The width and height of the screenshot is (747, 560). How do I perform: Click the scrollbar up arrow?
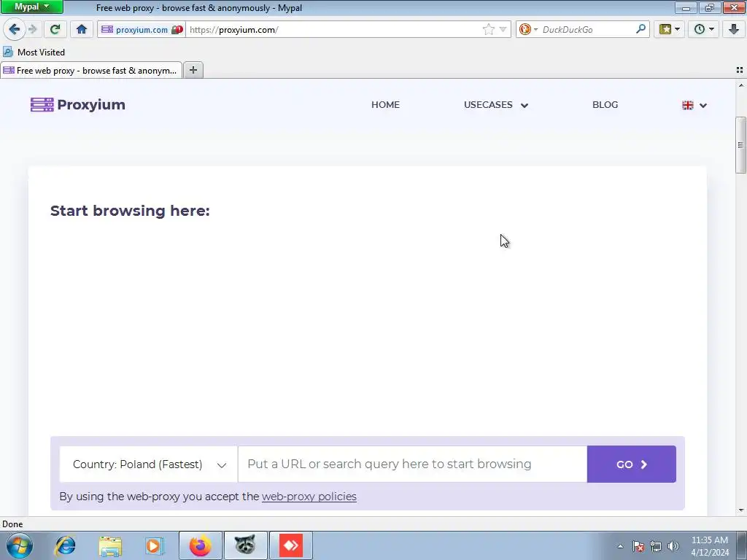pyautogui.click(x=741, y=86)
